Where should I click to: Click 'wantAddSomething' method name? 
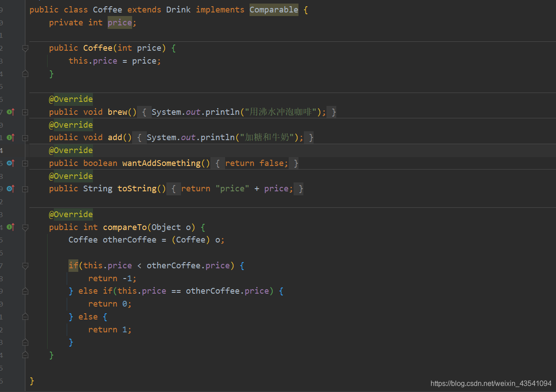(161, 163)
